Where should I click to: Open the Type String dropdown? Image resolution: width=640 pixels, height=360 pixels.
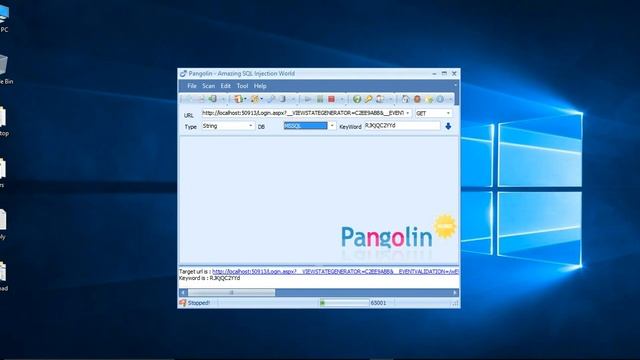(x=251, y=126)
